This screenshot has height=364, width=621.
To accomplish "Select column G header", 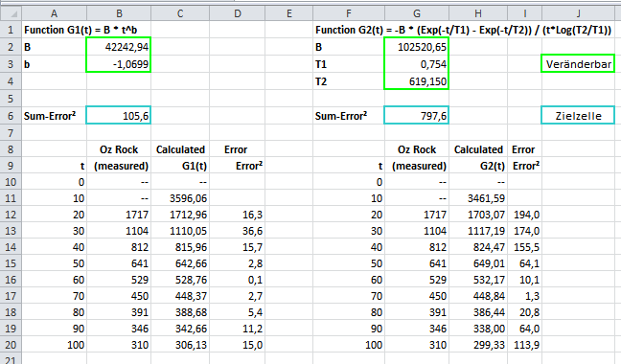I will (417, 13).
